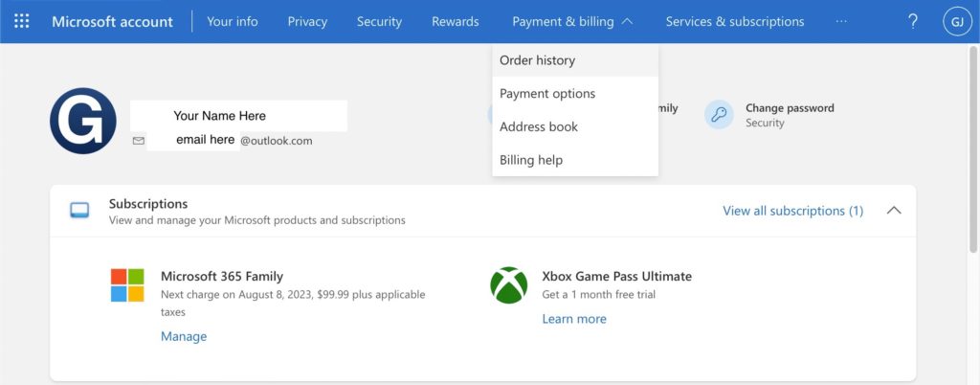Image resolution: width=980 pixels, height=385 pixels.
Task: Click the Subscriptions monitor icon
Action: [x=79, y=211]
